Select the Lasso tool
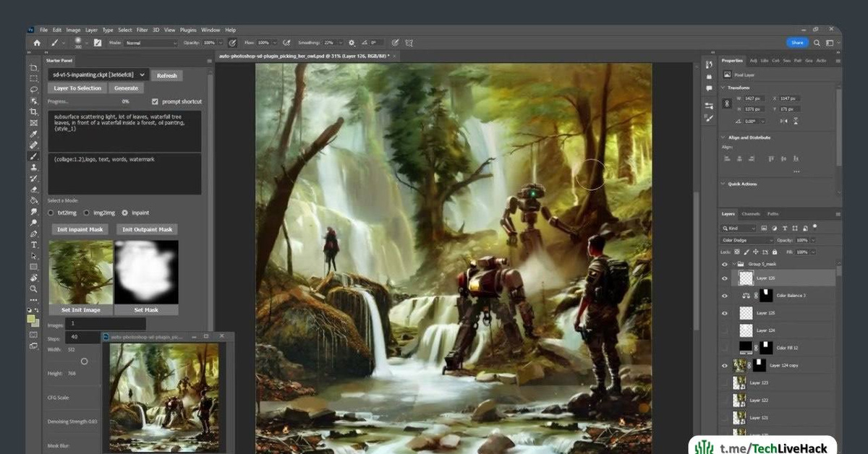Viewport: 868px width, 454px height. [x=33, y=90]
